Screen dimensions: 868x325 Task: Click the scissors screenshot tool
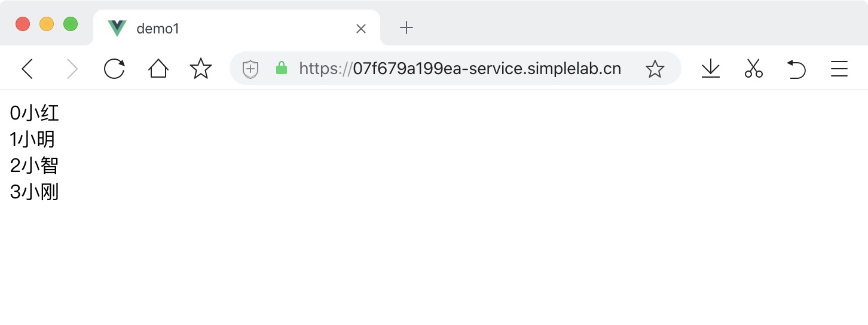click(x=754, y=69)
